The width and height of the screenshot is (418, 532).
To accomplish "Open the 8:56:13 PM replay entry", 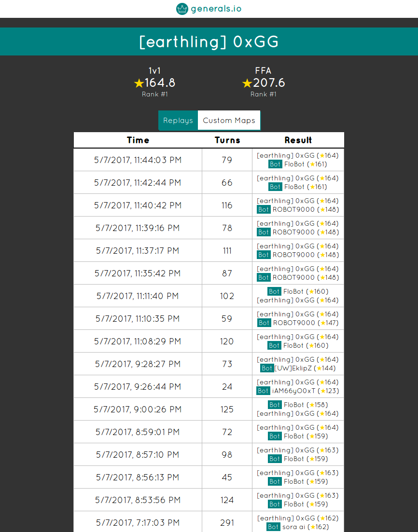I will (x=138, y=477).
